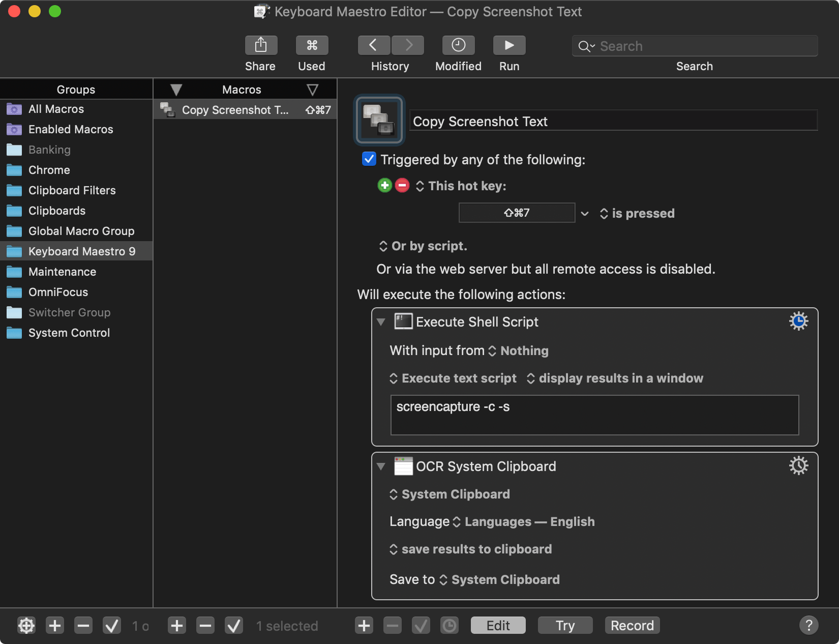
Task: Select the Switcher Group
Action: pyautogui.click(x=76, y=312)
